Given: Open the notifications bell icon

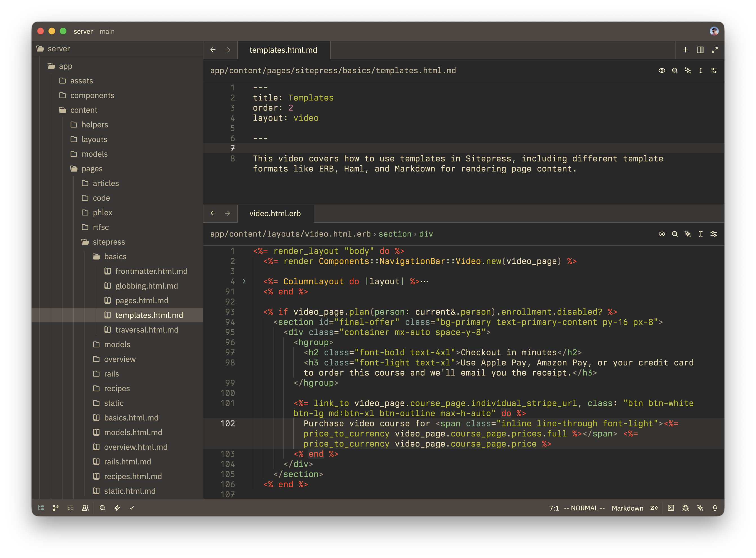Looking at the screenshot, I should (x=715, y=508).
